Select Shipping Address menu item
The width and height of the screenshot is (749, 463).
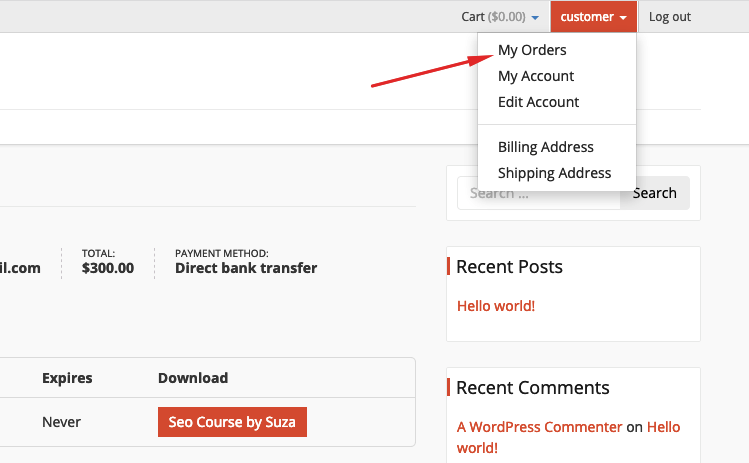pos(554,173)
